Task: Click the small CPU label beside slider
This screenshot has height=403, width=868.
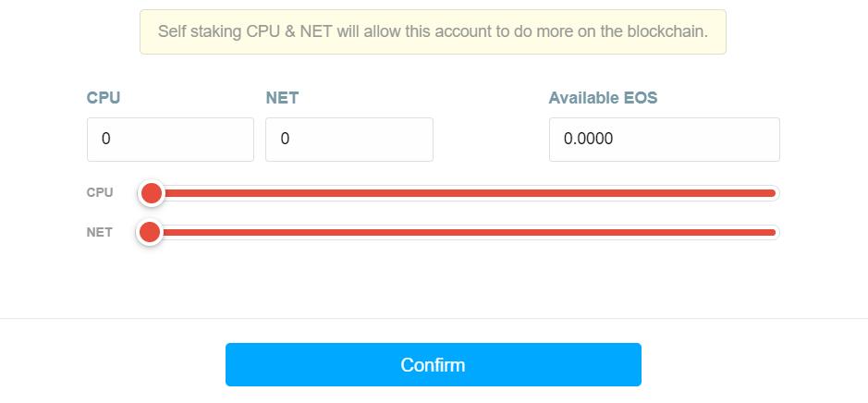Action: click(100, 193)
